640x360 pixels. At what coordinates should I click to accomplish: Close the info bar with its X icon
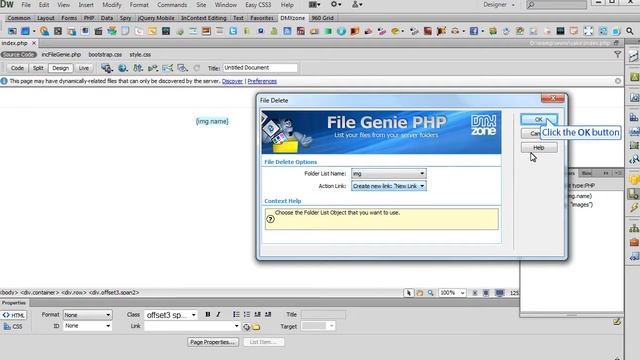(618, 81)
